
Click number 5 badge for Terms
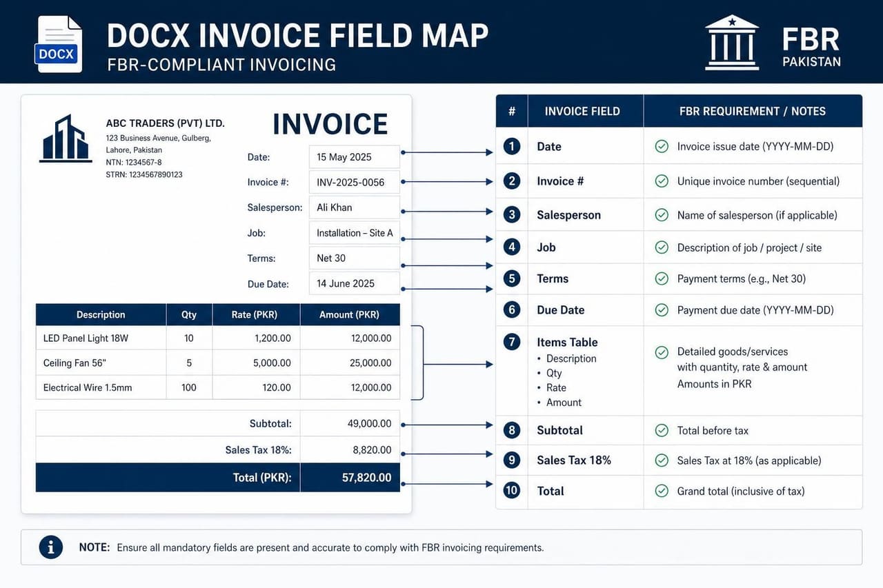point(512,278)
